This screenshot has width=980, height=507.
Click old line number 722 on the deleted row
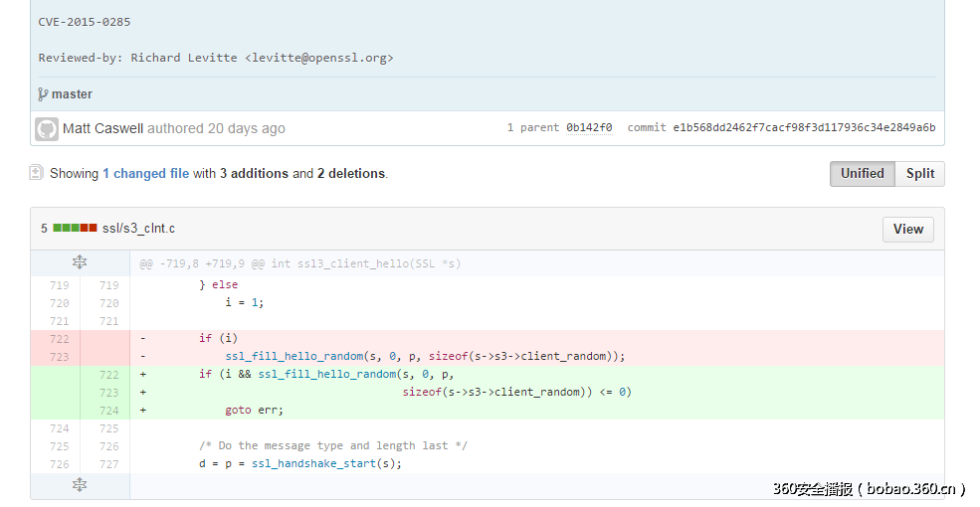pyautogui.click(x=59, y=339)
